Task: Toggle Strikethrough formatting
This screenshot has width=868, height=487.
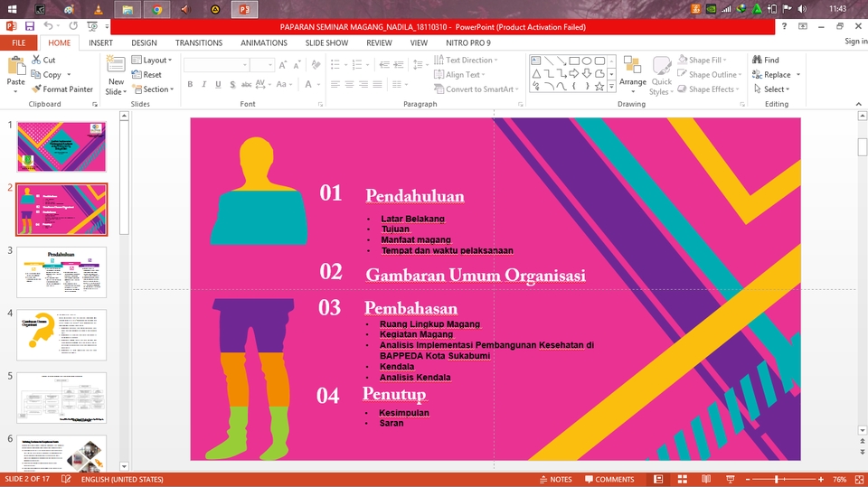Action: pos(246,84)
